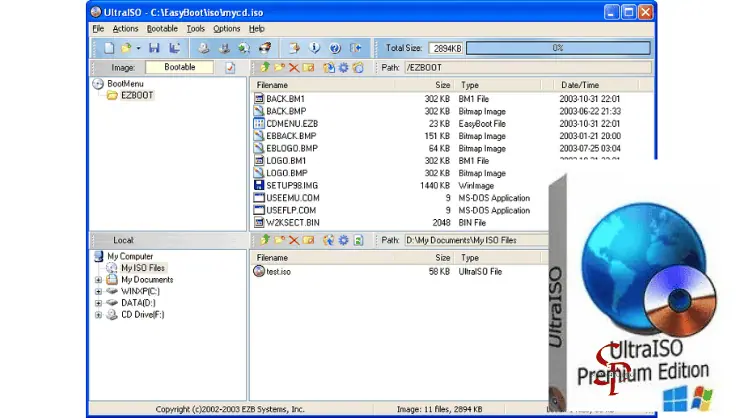Go up one folder in image pane toolbar
The height and width of the screenshot is (418, 743).
[264, 67]
